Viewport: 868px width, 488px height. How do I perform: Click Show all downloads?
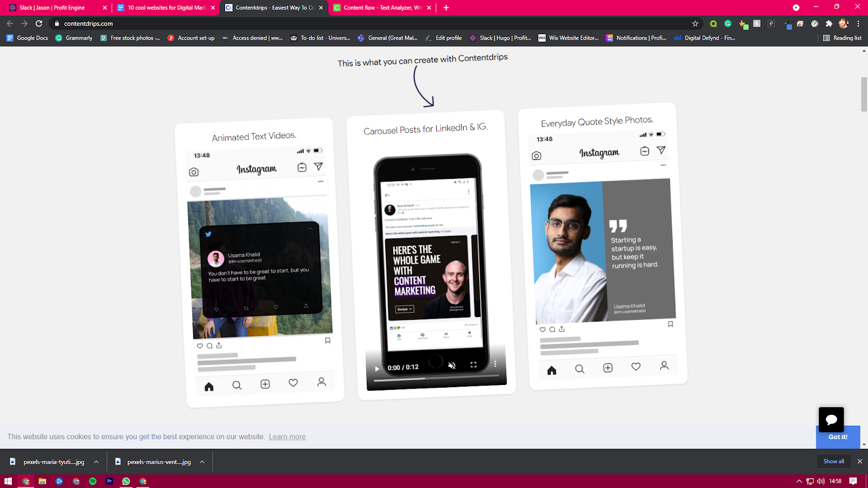[x=834, y=461]
